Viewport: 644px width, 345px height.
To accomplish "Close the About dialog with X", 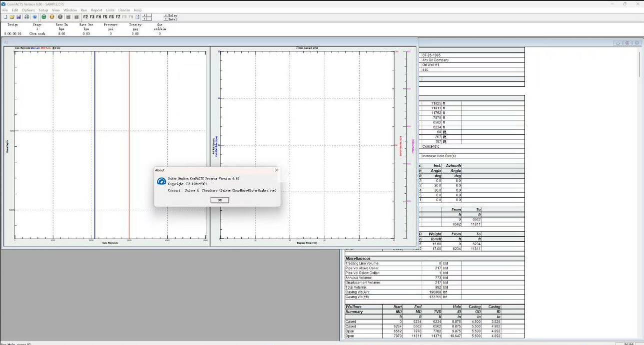I will tap(276, 170).
